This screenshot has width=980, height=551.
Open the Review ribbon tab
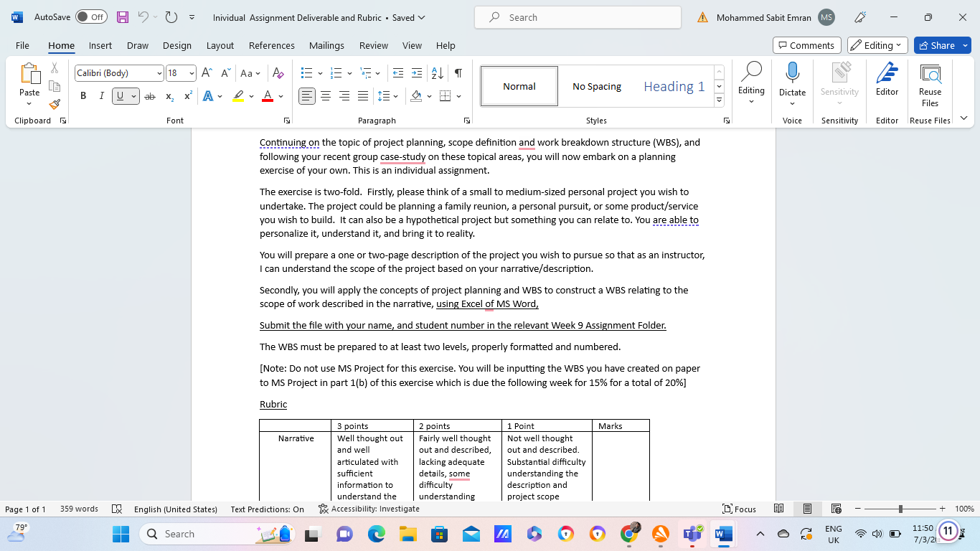pos(373,45)
